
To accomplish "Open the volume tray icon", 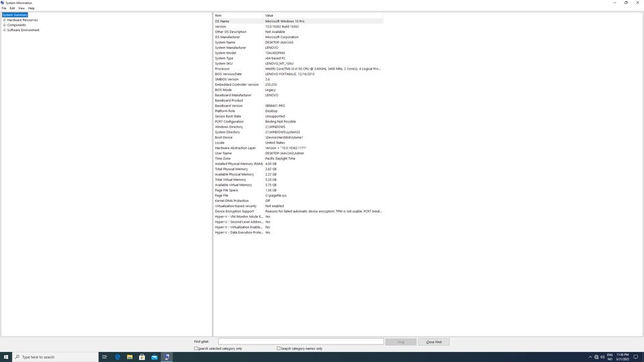I will [602, 357].
